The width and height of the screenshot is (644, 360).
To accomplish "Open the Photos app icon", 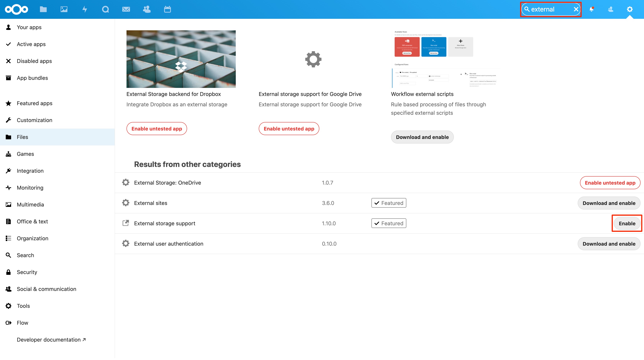I will (64, 9).
